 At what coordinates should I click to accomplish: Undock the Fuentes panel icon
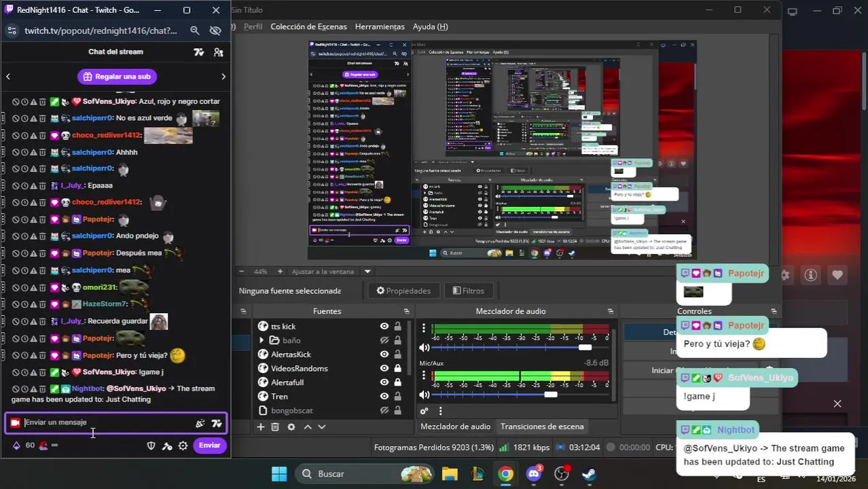[x=407, y=311]
